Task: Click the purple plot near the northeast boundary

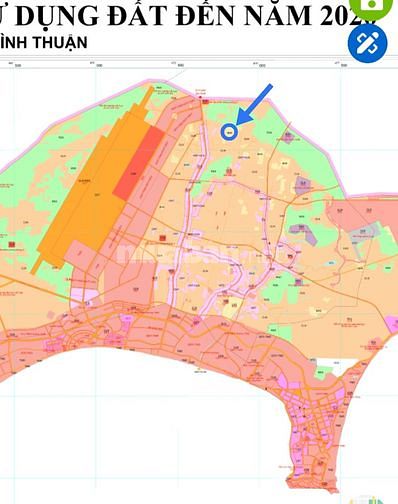Action: [288, 137]
